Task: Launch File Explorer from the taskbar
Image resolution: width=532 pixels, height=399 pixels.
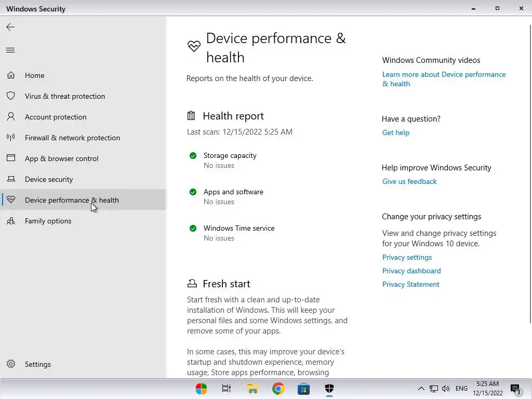Action: pyautogui.click(x=252, y=389)
